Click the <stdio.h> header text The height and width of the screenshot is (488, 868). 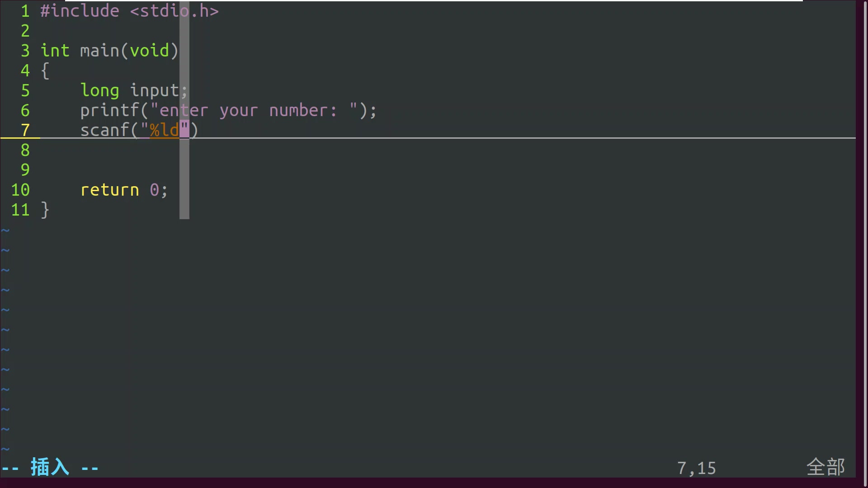click(175, 11)
